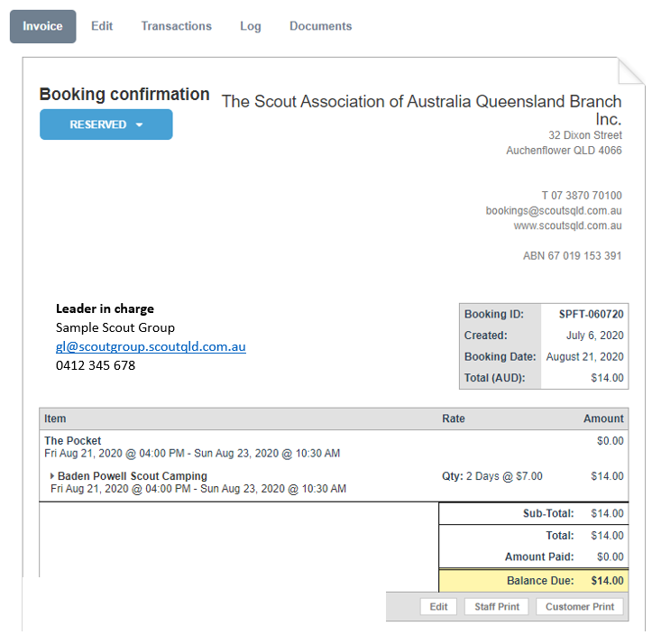Click the Booking confirmation heading
This screenshot has width=652, height=644.
point(124,95)
